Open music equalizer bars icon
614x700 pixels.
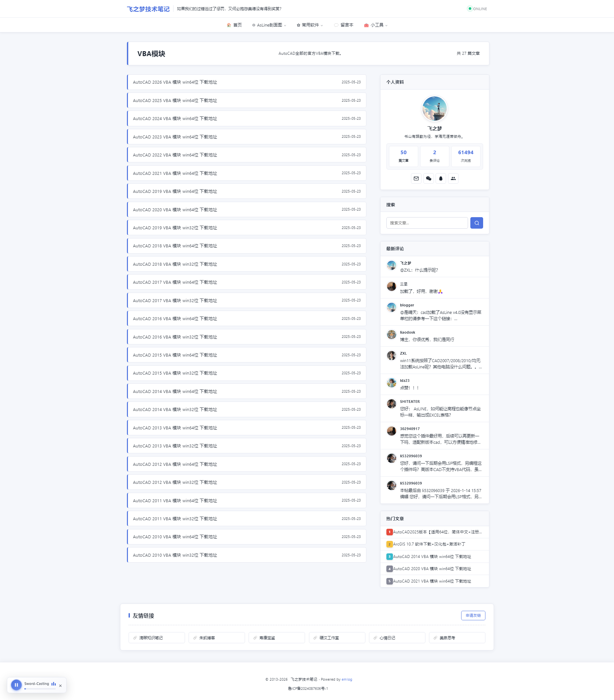[53, 684]
